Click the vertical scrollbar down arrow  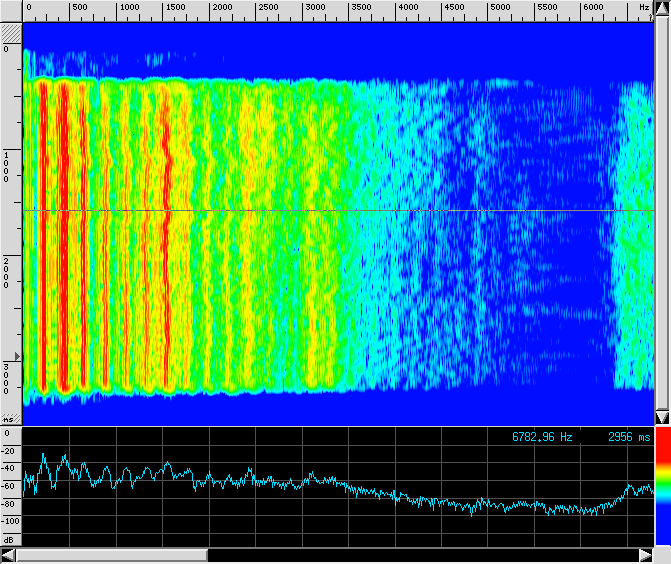(x=661, y=417)
